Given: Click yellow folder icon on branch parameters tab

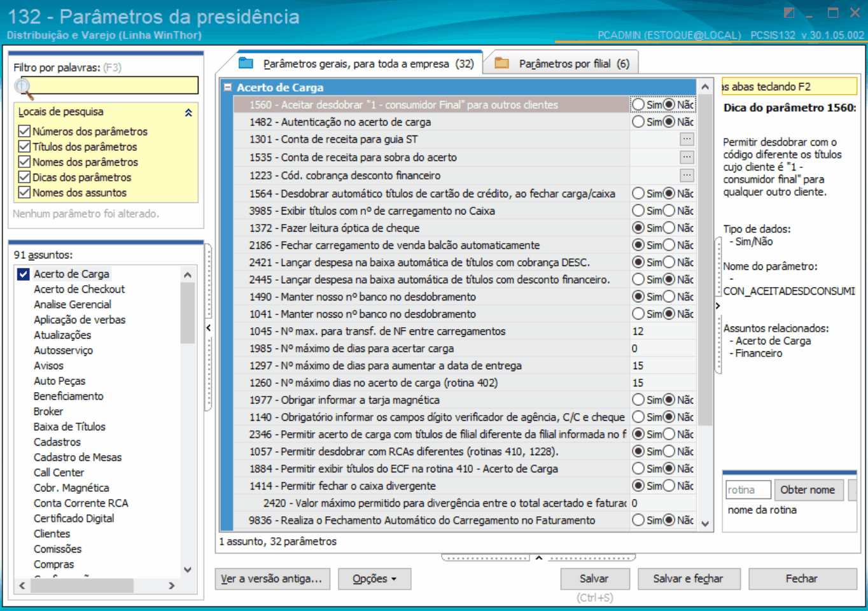Looking at the screenshot, I should [502, 63].
